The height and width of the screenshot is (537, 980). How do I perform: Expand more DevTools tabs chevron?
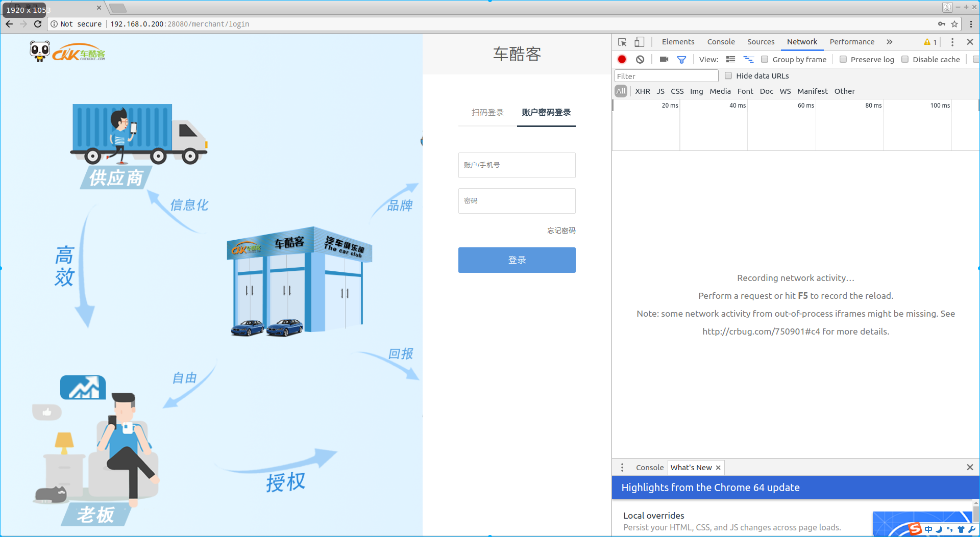click(890, 42)
